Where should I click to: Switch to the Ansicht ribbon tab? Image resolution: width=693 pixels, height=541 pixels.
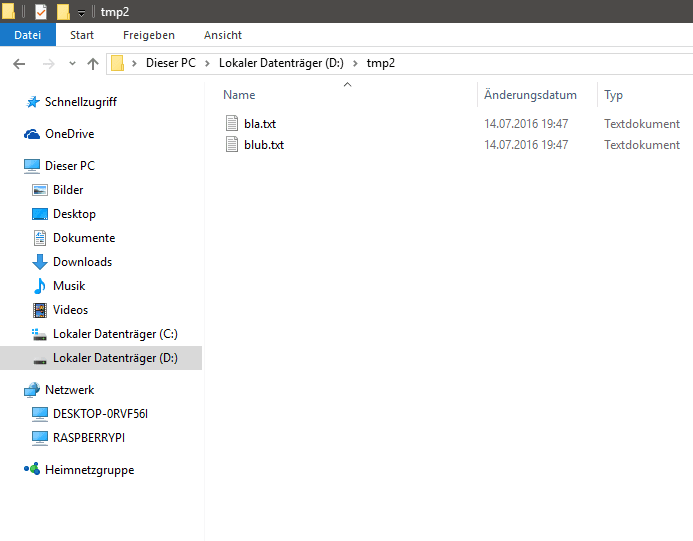223,35
